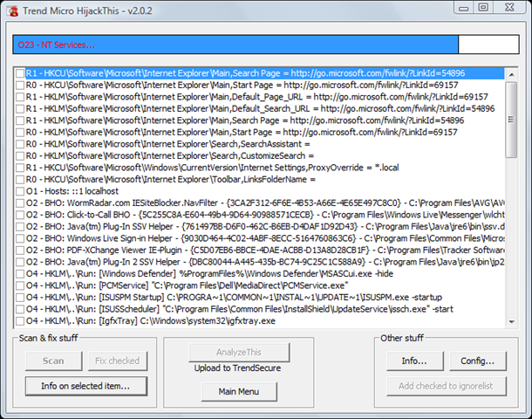Check PDF-XChange Viewer IE-Plugin box
Screen dimensions: 532x419
(x=20, y=251)
